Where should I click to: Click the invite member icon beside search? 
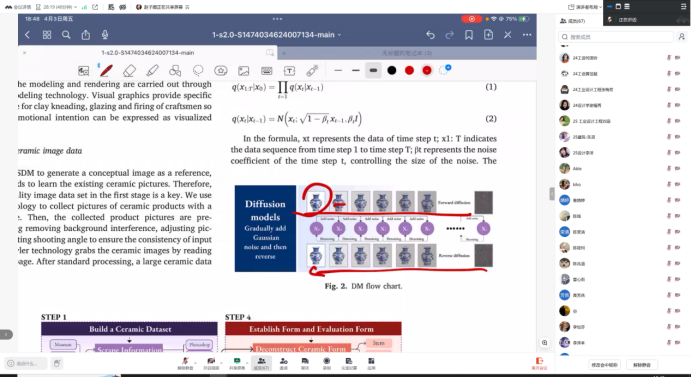click(x=682, y=37)
